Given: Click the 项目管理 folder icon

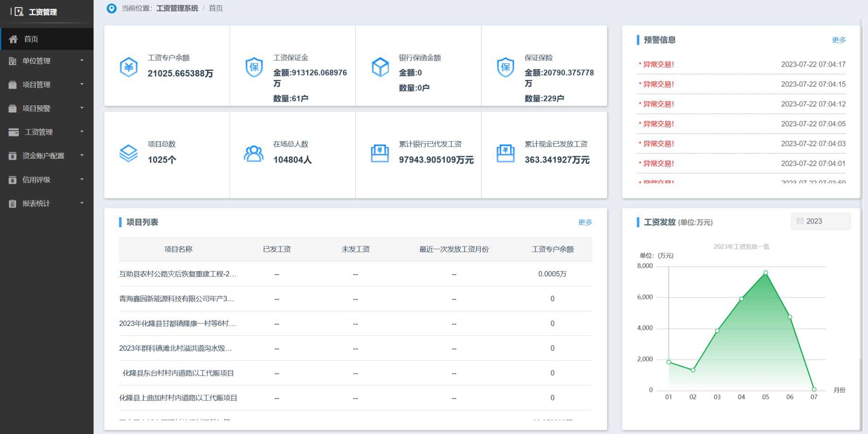Looking at the screenshot, I should pyautogui.click(x=13, y=85).
